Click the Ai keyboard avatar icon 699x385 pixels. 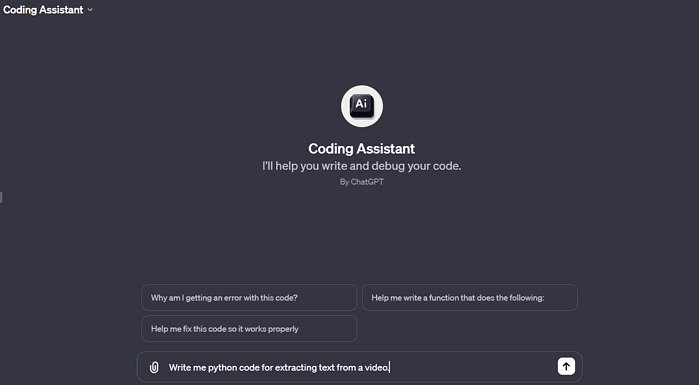362,106
